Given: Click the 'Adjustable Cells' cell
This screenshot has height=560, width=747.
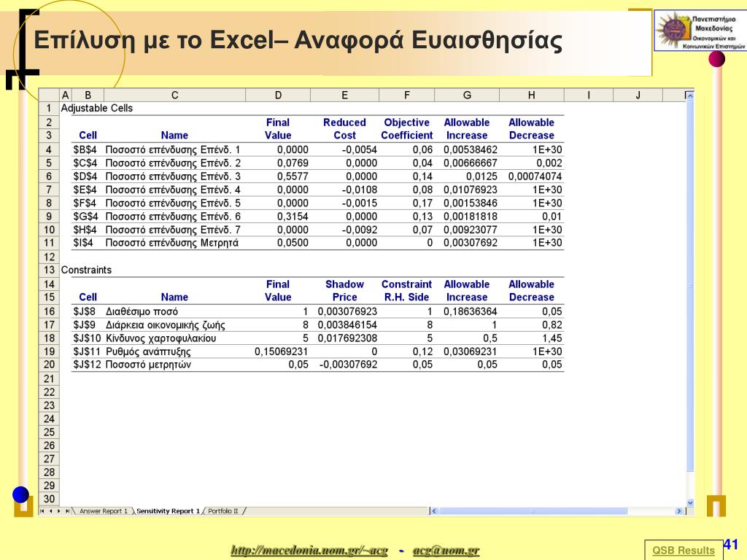Looking at the screenshot, I should [x=97, y=108].
